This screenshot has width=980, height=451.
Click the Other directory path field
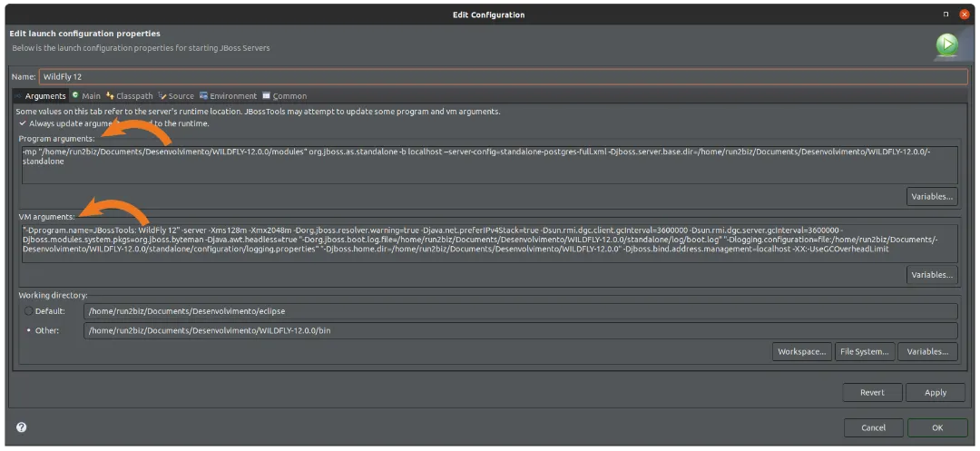pyautogui.click(x=521, y=330)
